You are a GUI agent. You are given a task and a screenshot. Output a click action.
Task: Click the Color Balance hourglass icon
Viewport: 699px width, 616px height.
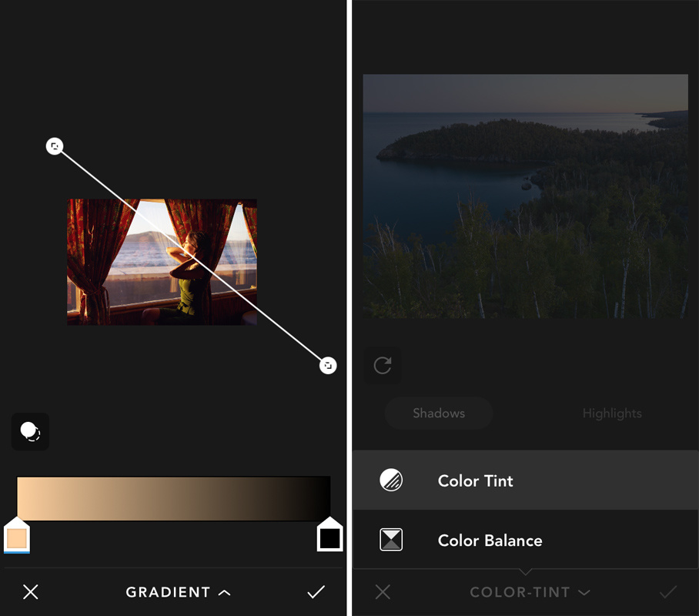[x=391, y=540]
